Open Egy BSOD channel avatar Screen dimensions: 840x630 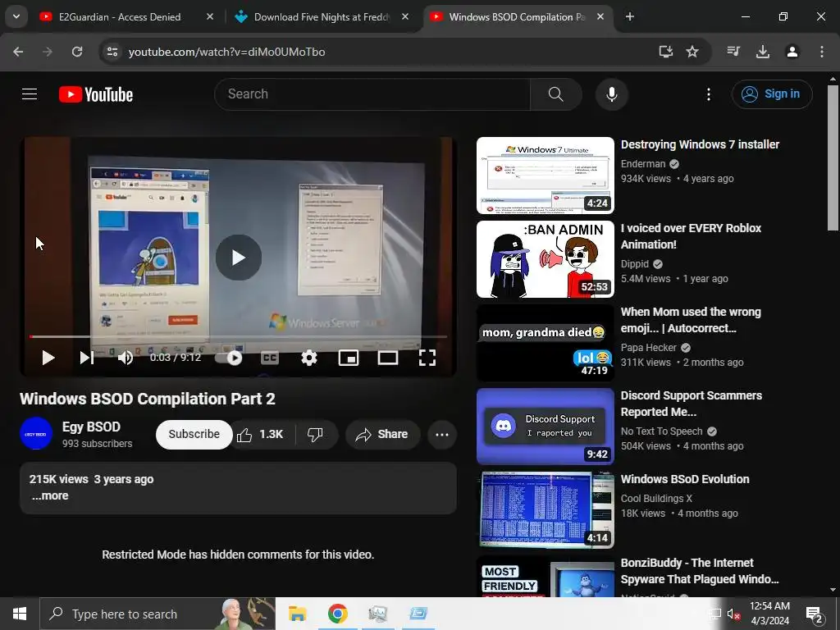[36, 434]
